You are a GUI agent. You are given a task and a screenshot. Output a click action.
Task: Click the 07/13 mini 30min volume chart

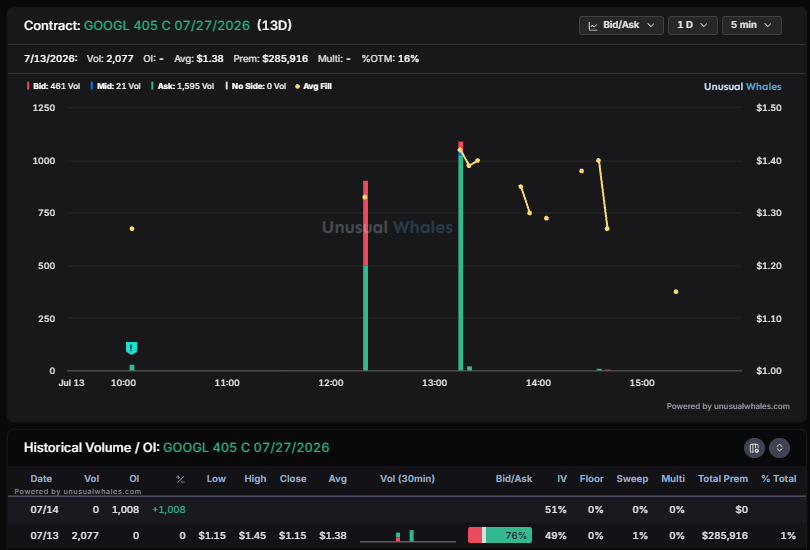(408, 536)
